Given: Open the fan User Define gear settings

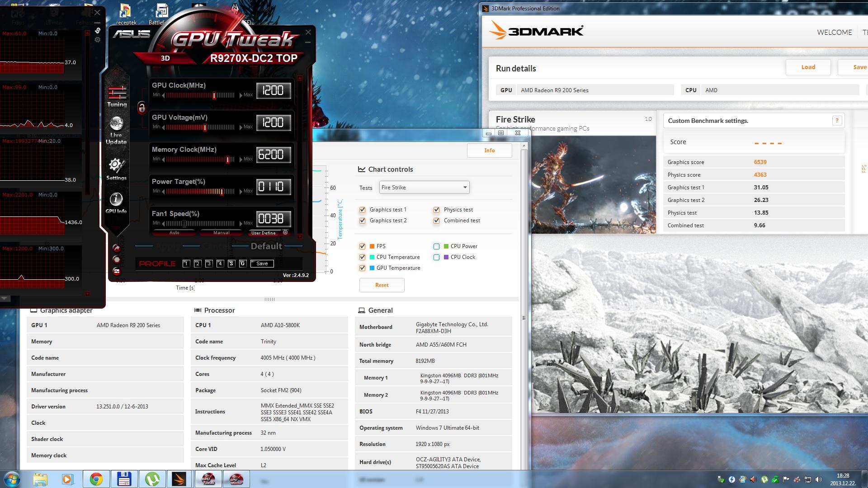Looking at the screenshot, I should point(285,232).
